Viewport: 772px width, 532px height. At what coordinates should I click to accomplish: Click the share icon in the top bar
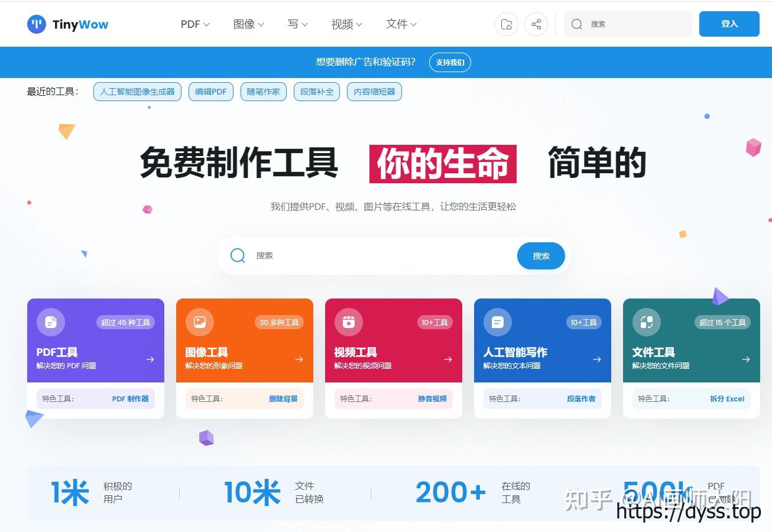point(536,24)
